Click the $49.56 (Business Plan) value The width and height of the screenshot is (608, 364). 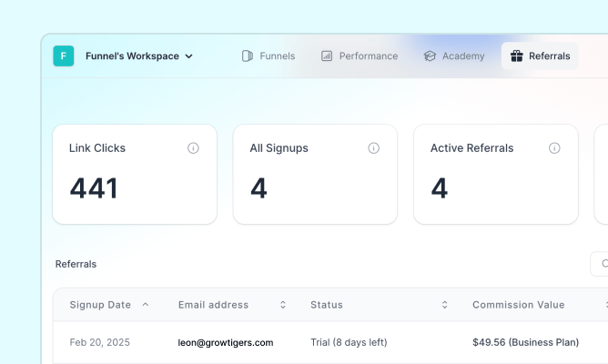click(x=525, y=342)
